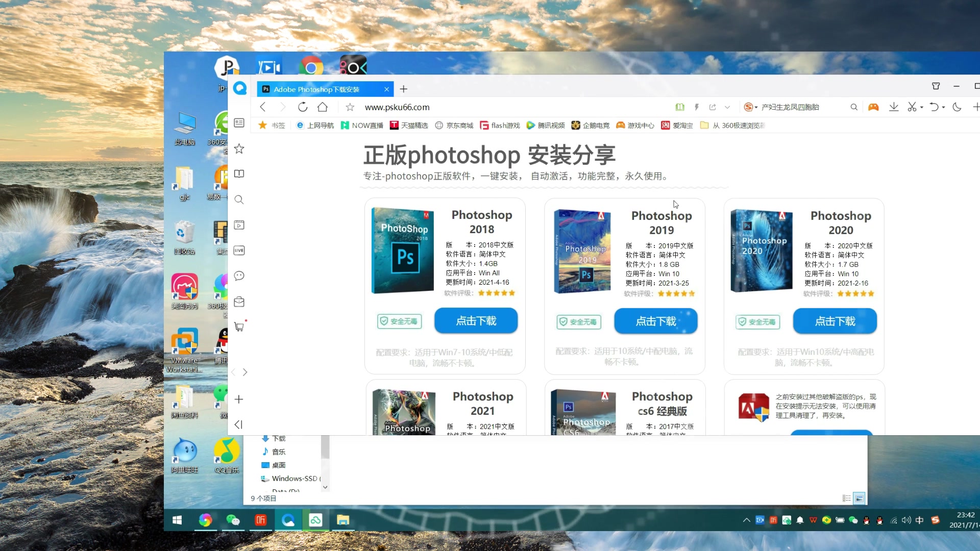Switch File Explorer to details list view
980x551 pixels.
point(846,498)
